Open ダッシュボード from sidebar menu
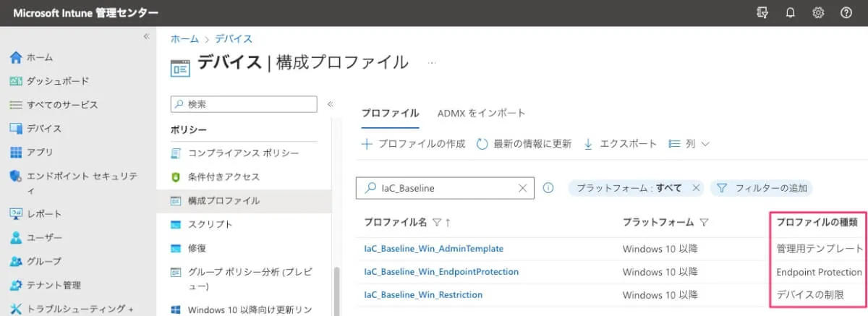The width and height of the screenshot is (868, 316). click(x=58, y=81)
